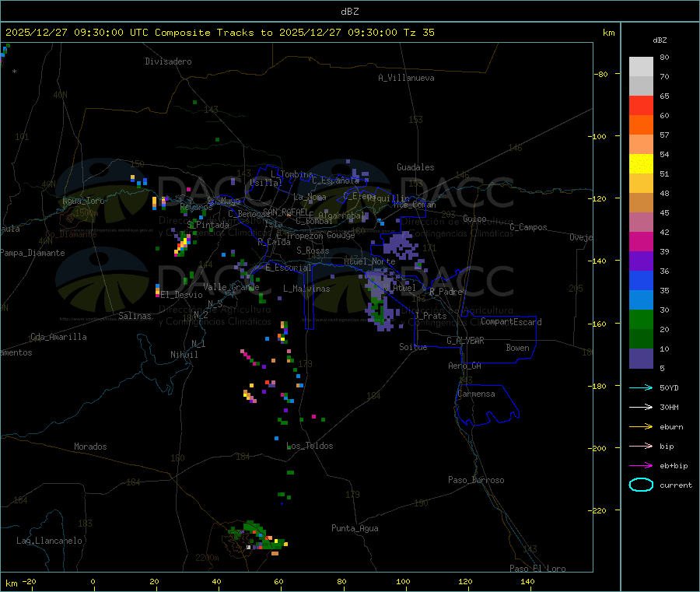Click the 'Aero_GA' map label
The width and height of the screenshot is (700, 592).
(x=465, y=366)
